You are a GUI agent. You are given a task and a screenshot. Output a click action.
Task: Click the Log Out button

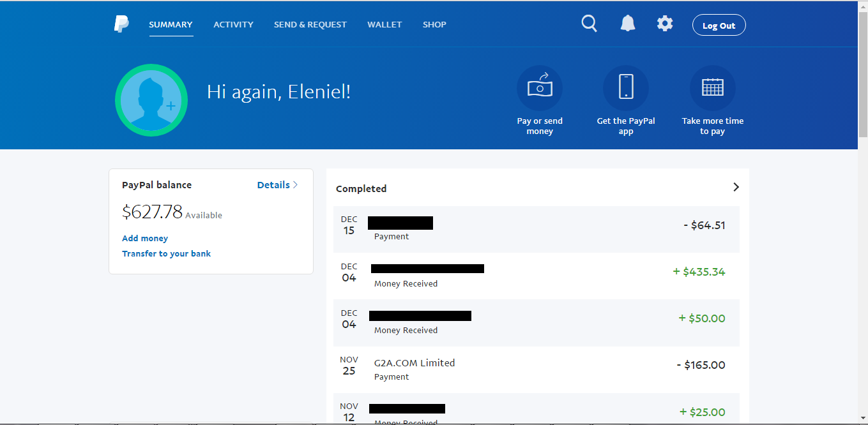tap(719, 25)
